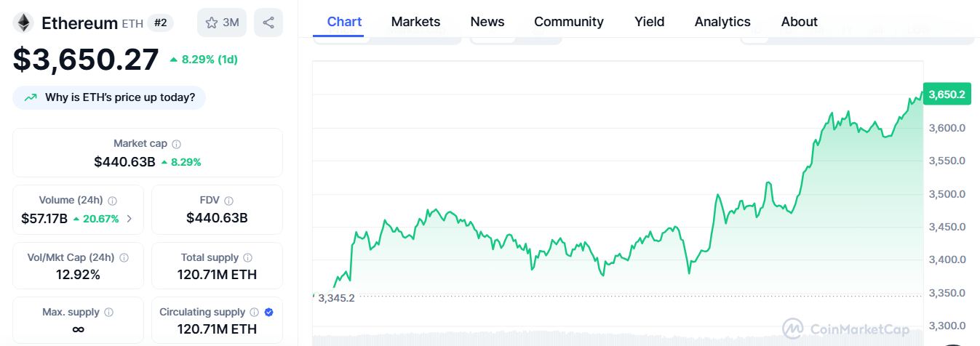The image size is (980, 346).
Task: Open the Markets tab
Action: click(x=415, y=22)
